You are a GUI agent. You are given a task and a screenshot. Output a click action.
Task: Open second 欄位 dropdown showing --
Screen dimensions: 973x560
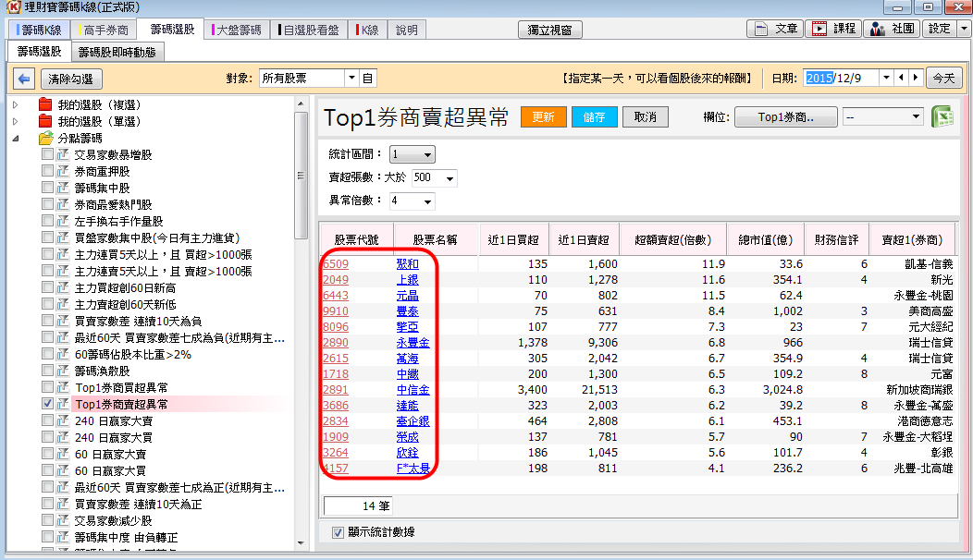coord(882,116)
